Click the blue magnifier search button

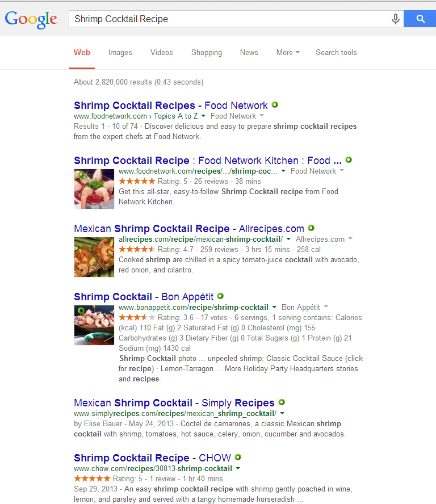(420, 19)
